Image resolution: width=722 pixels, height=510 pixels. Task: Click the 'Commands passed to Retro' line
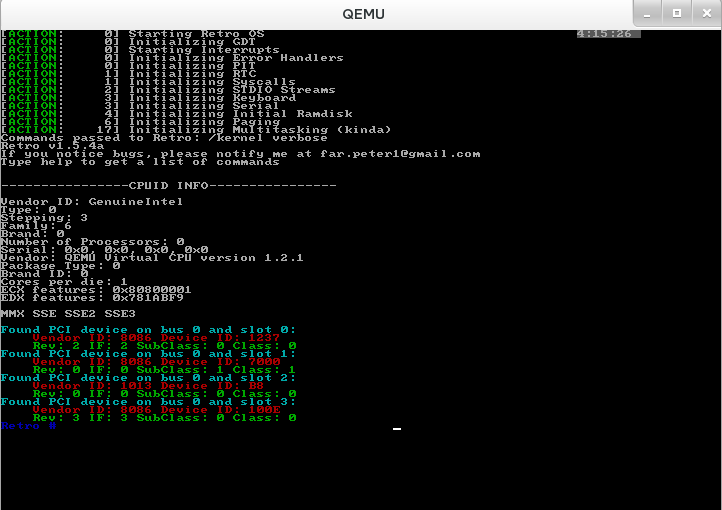click(x=164, y=138)
